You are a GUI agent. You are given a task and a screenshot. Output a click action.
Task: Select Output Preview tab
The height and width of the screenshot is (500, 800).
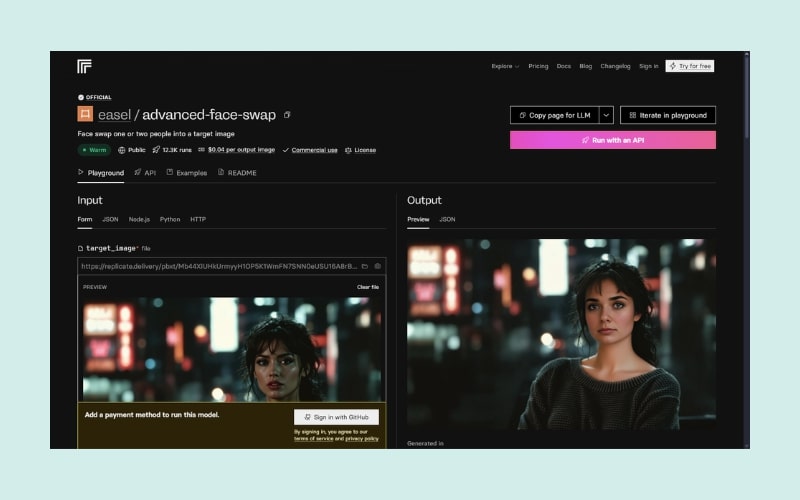[418, 219]
